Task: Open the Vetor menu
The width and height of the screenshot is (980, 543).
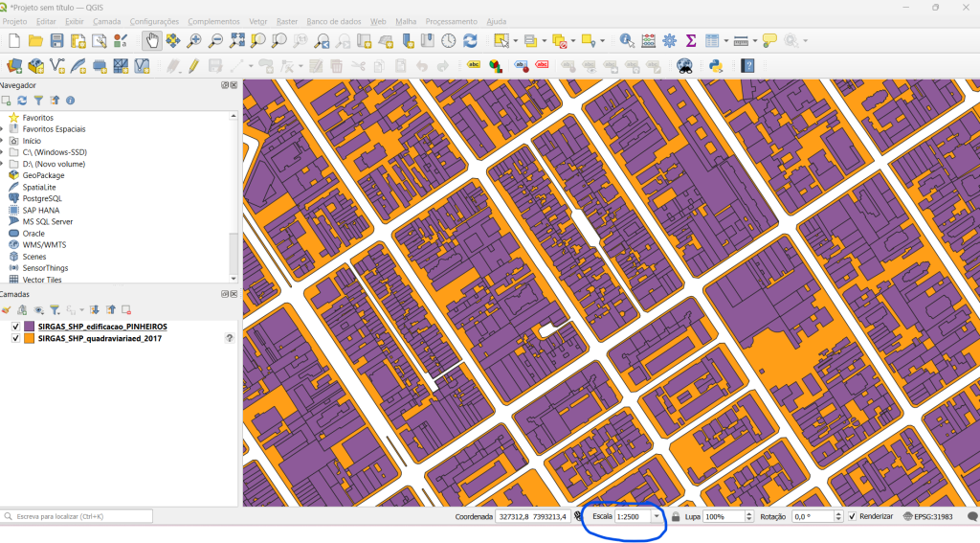Action: (x=258, y=21)
